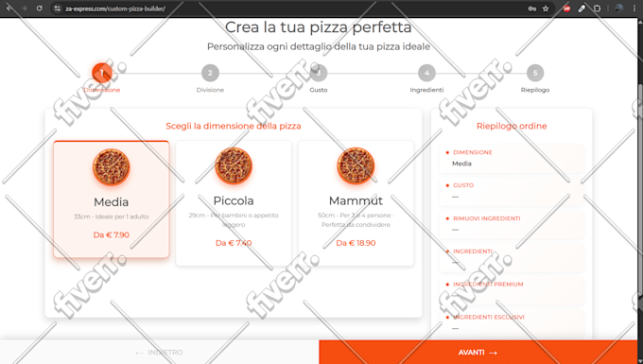Bookmark this page with star icon

pos(546,9)
